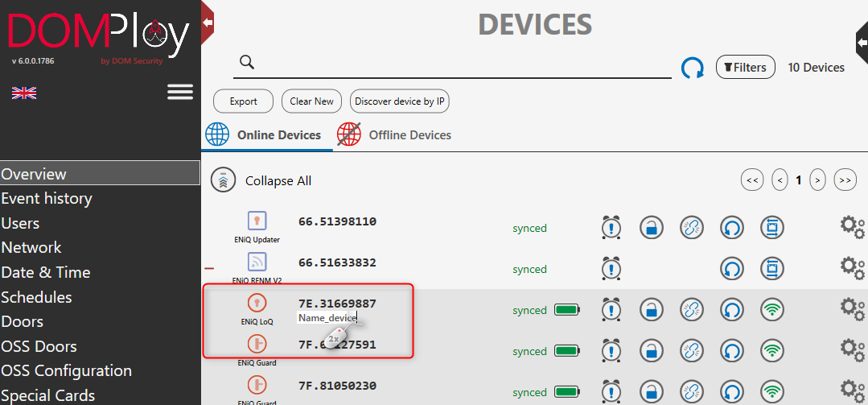Click the ENiQ RFNM V2 device icon
This screenshot has width=868, height=405.
[257, 262]
